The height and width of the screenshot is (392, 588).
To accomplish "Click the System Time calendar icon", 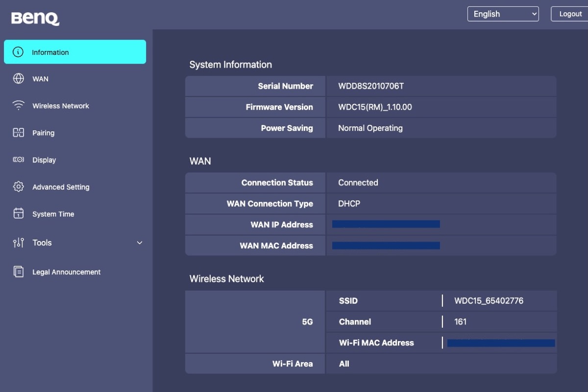I will pyautogui.click(x=18, y=214).
